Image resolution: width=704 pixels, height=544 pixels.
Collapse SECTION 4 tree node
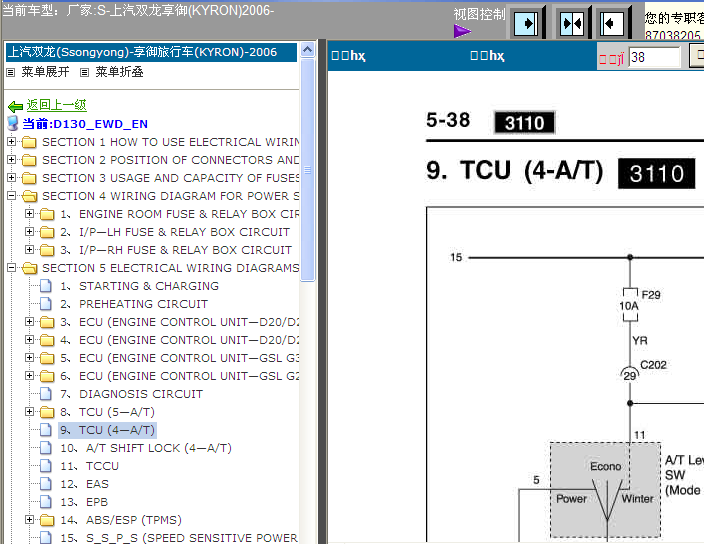pos(12,196)
